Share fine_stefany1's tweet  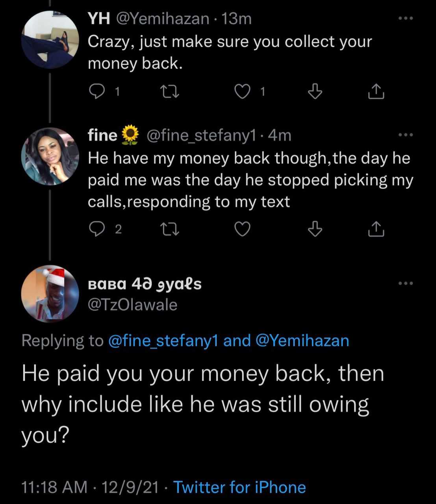coord(375,229)
